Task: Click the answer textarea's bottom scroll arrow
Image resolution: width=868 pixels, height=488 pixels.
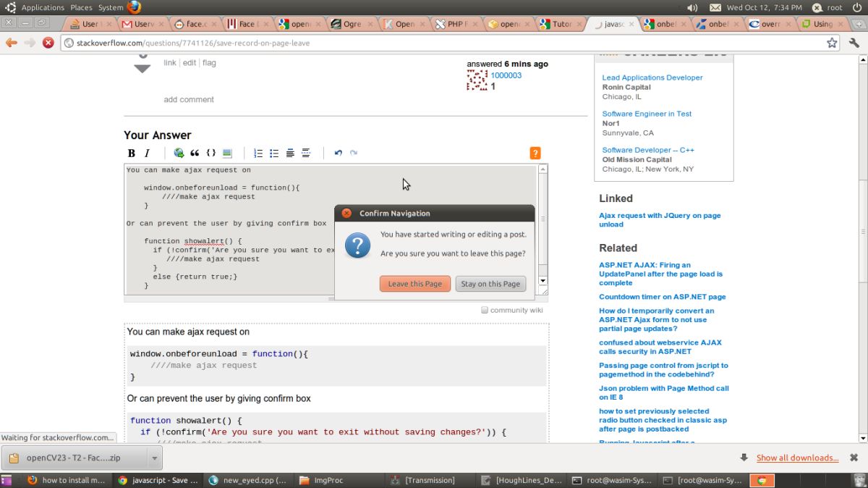Action: tap(543, 281)
